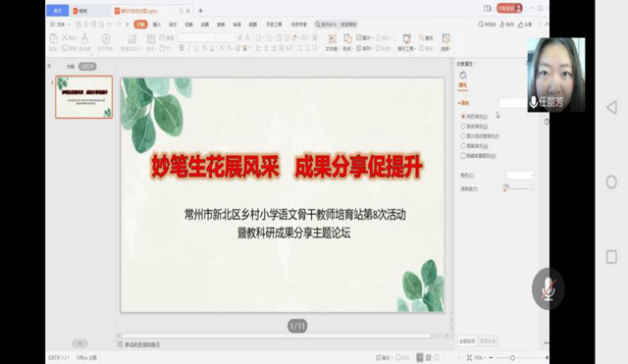Click the play-from-current-slide icon

pyautogui.click(x=106, y=39)
